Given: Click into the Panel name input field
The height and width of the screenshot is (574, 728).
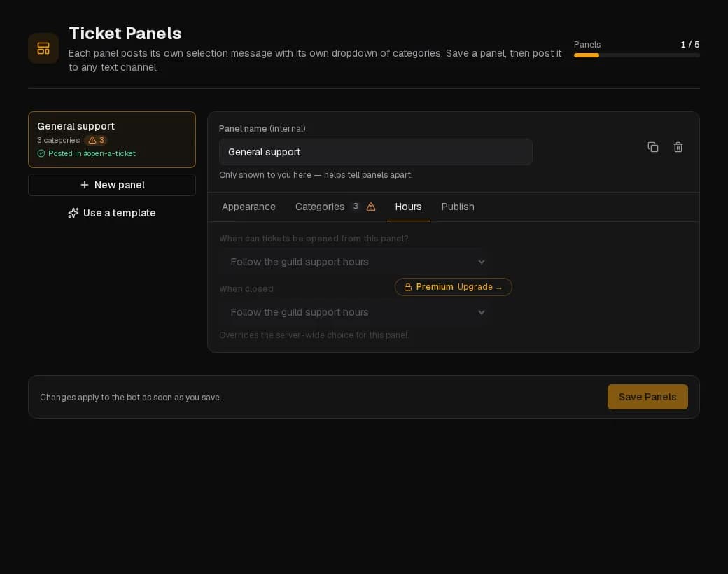Looking at the screenshot, I should 376,152.
